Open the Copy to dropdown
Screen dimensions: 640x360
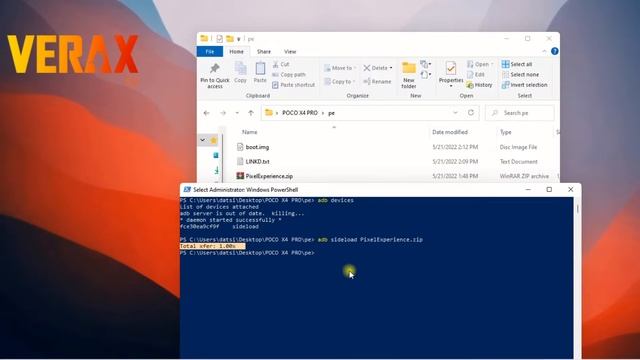click(x=340, y=82)
